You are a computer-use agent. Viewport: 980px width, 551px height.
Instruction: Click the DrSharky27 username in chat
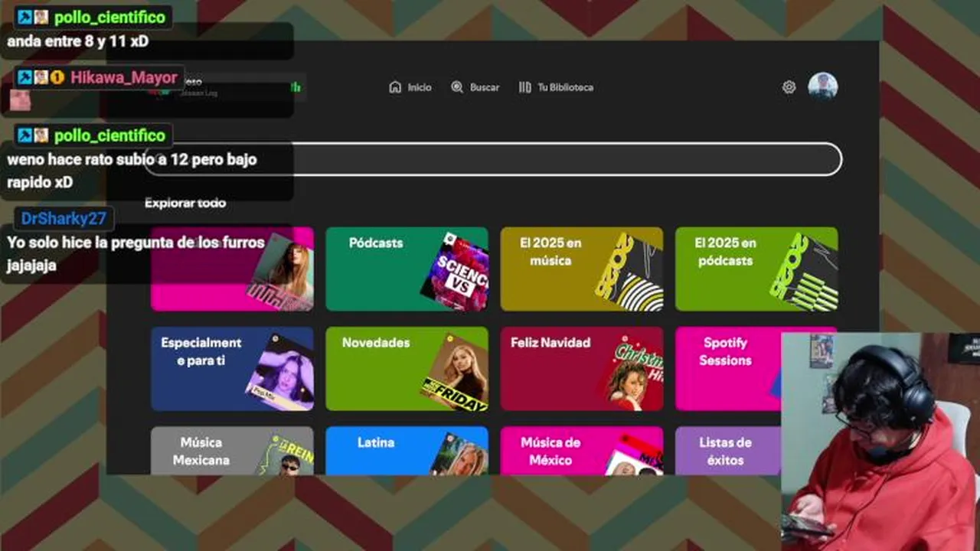coord(64,218)
